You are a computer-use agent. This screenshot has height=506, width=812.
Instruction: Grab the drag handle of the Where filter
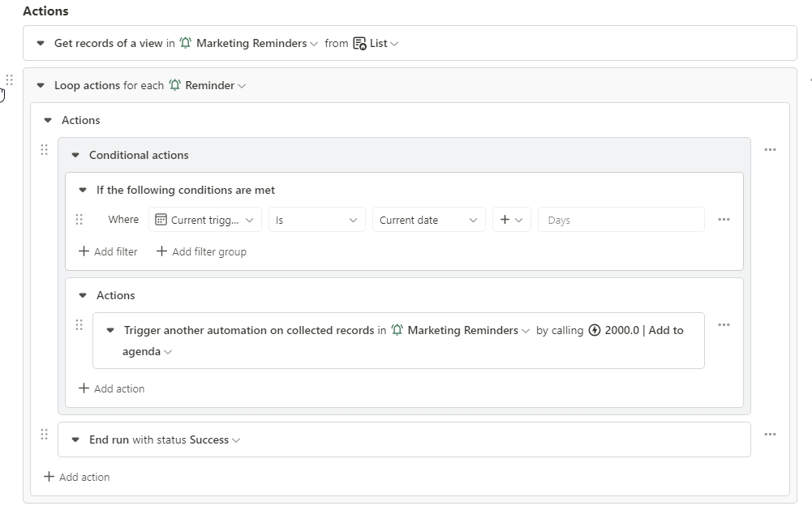pyautogui.click(x=79, y=220)
